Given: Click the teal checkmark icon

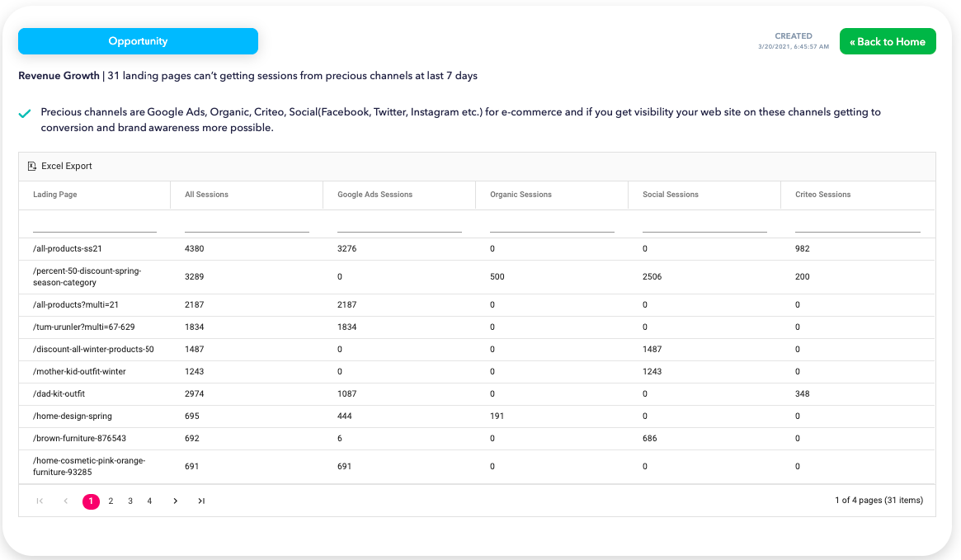Looking at the screenshot, I should pos(25,113).
